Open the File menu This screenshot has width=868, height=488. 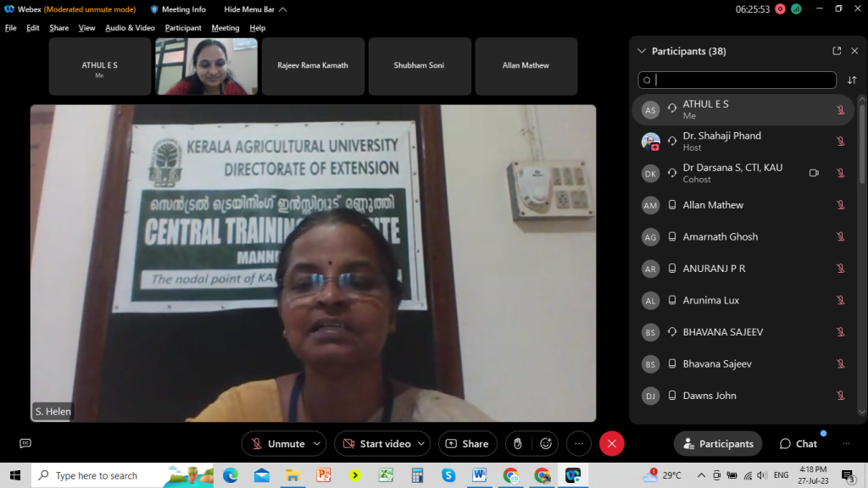coord(10,28)
